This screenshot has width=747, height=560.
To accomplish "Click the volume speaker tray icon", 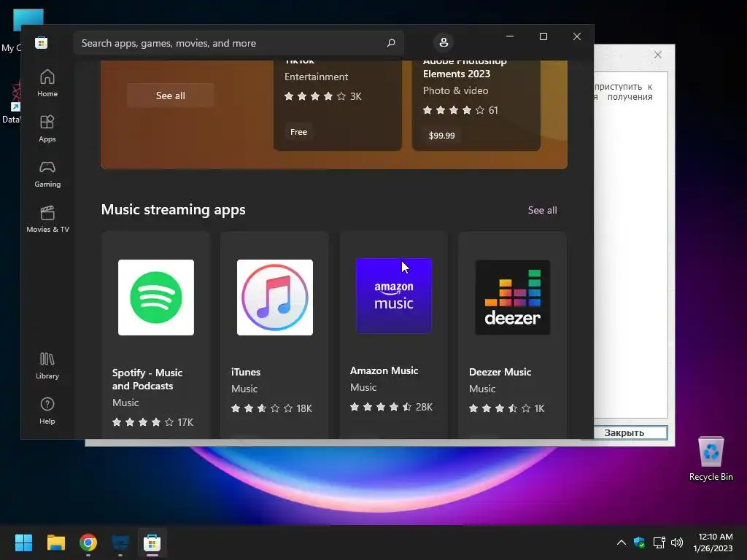I will [676, 542].
